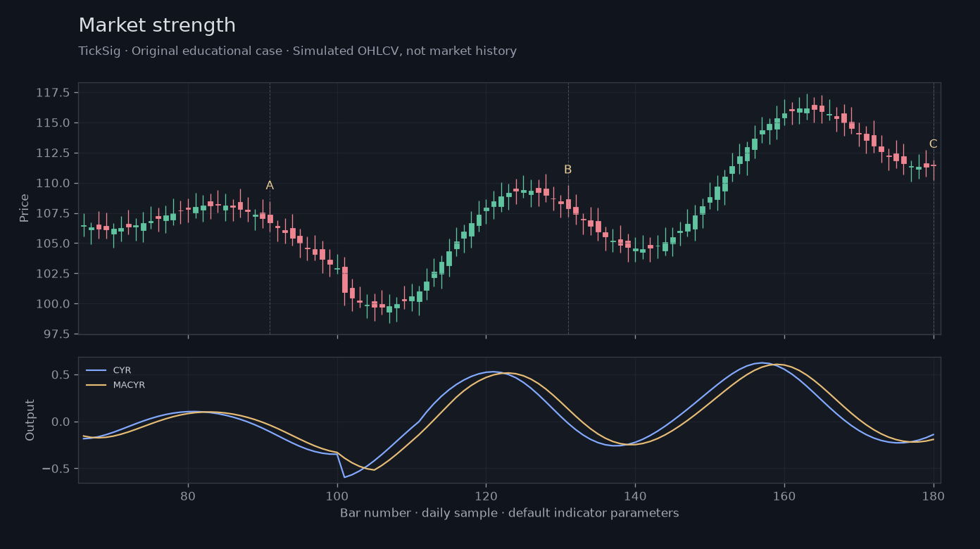Click the 97.5 price tick label
Screen dimensions: 980x549
[x=57, y=334]
